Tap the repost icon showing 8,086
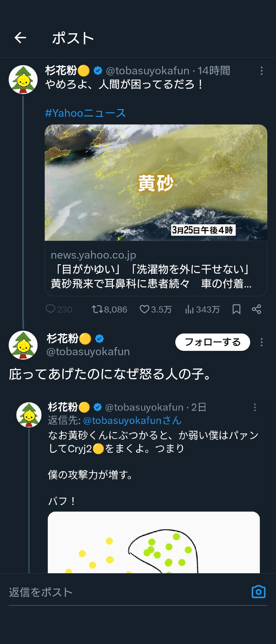Viewport: 276px width, 644px height. [97, 309]
